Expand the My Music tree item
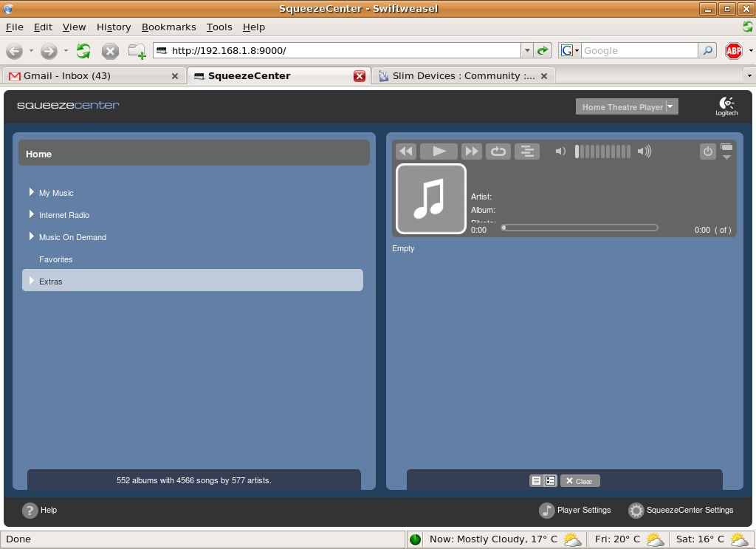 point(32,192)
